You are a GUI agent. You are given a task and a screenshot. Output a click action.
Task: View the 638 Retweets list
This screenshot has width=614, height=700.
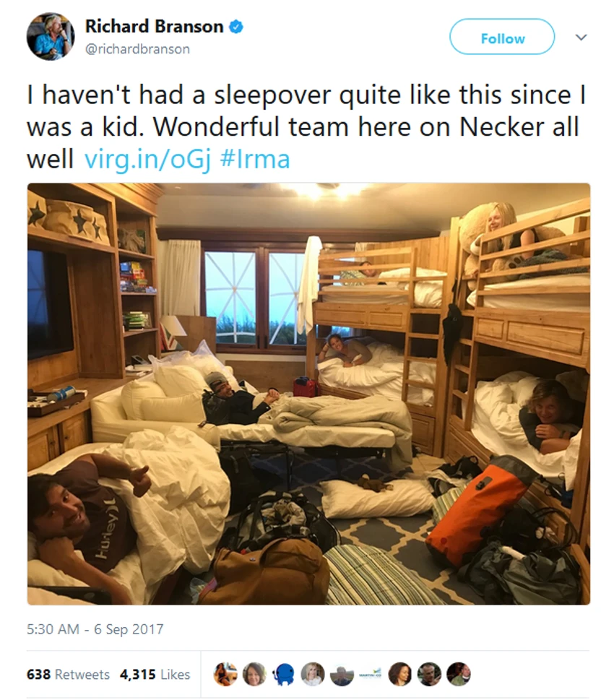(68, 674)
